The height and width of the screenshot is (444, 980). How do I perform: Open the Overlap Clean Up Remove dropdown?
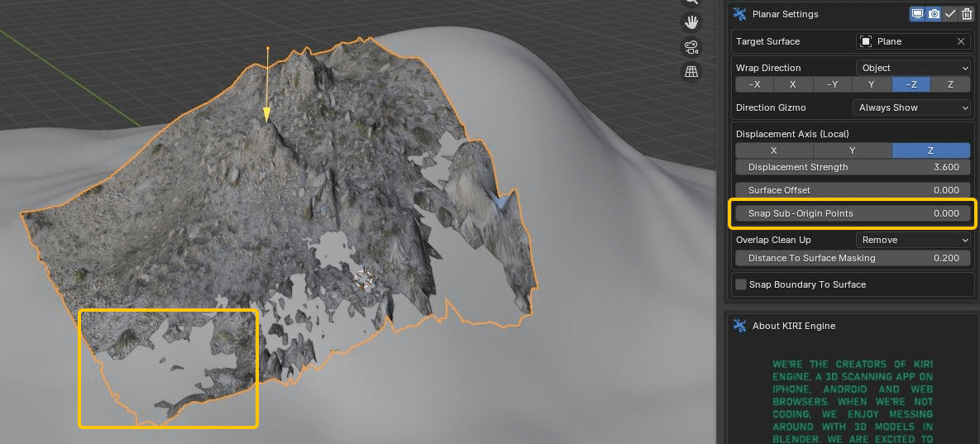(x=912, y=240)
